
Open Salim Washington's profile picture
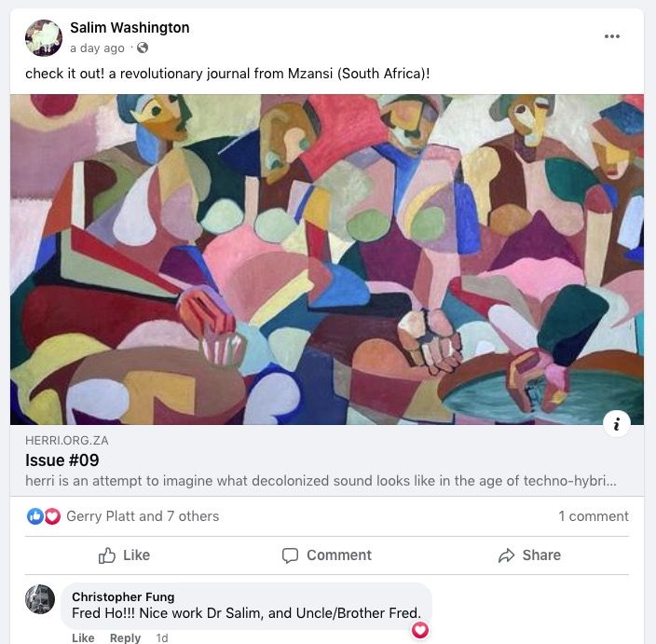pyautogui.click(x=44, y=37)
